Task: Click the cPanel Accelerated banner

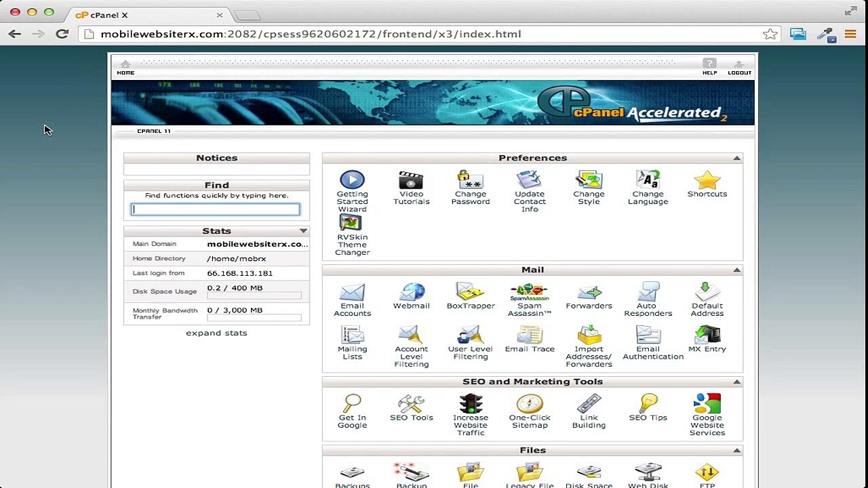Action: tap(433, 102)
